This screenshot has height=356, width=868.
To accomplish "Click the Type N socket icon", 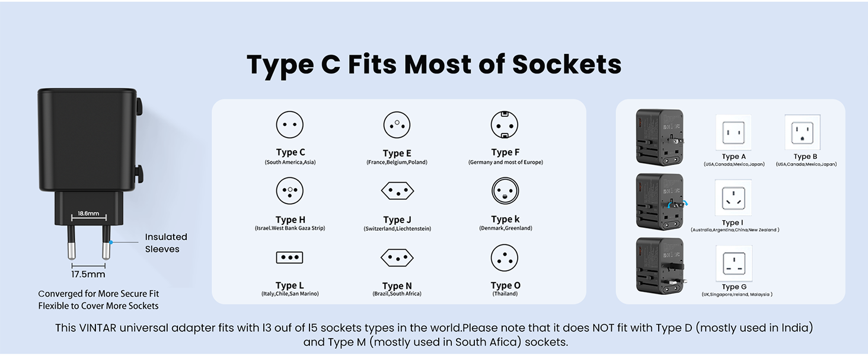I will pos(397,258).
